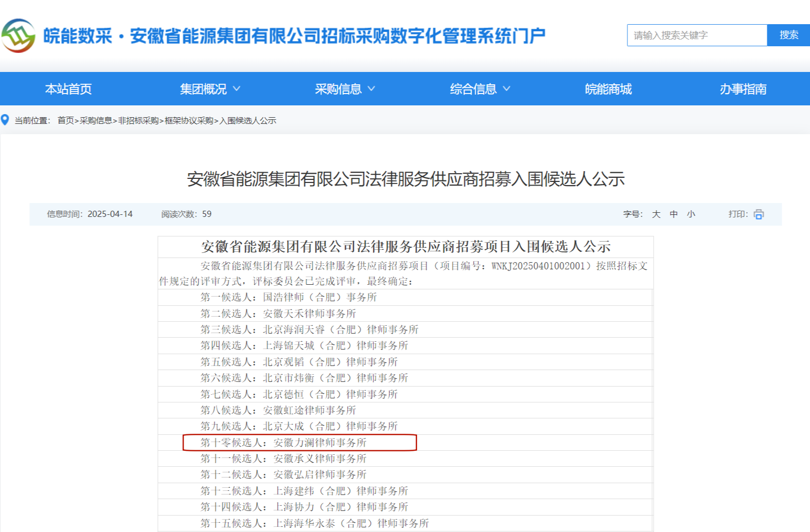Click the row 第四候选人：上海锦天城（合肥）律师事务所
The width and height of the screenshot is (810, 532).
tap(405, 345)
